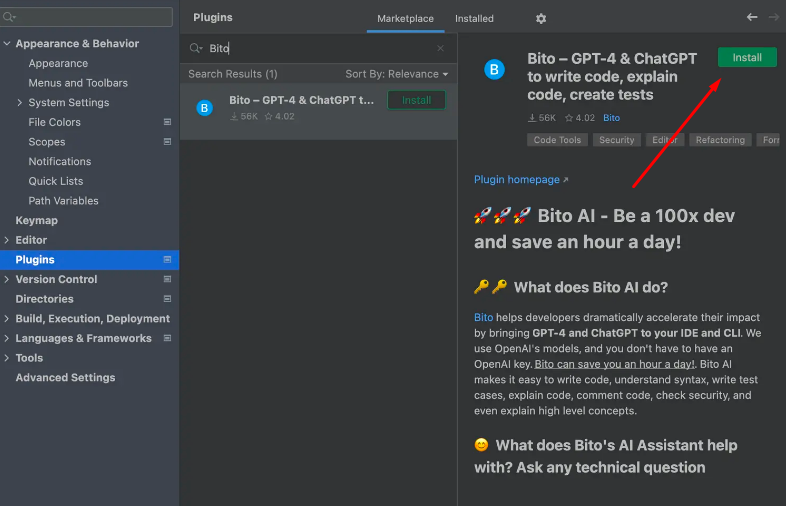Screen dimensions: 786x506
Task: Switch to the Marketplace tab
Action: pyautogui.click(x=405, y=19)
